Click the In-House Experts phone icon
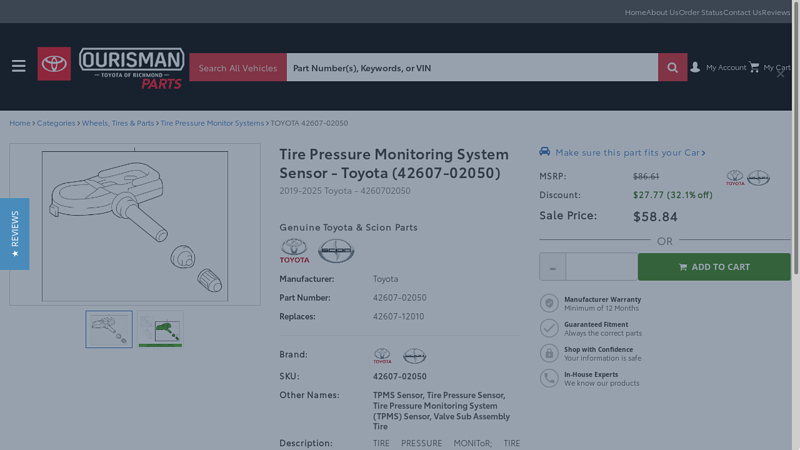Image resolution: width=800 pixels, height=450 pixels. 549,378
